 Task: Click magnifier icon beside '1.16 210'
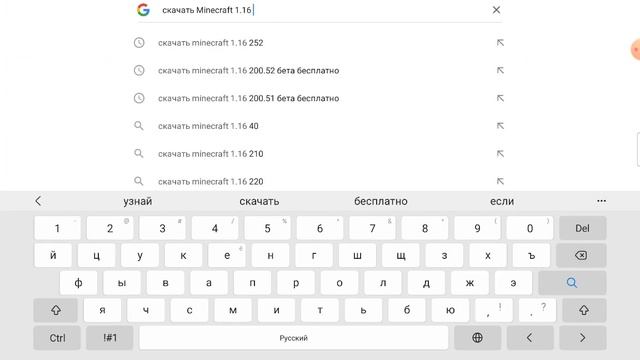coord(139,153)
